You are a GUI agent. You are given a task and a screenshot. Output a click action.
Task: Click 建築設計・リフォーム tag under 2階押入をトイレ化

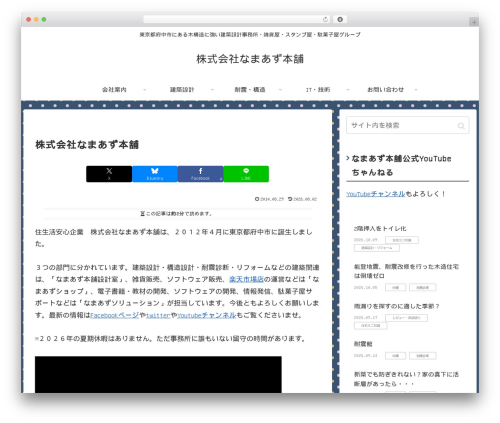click(x=377, y=248)
